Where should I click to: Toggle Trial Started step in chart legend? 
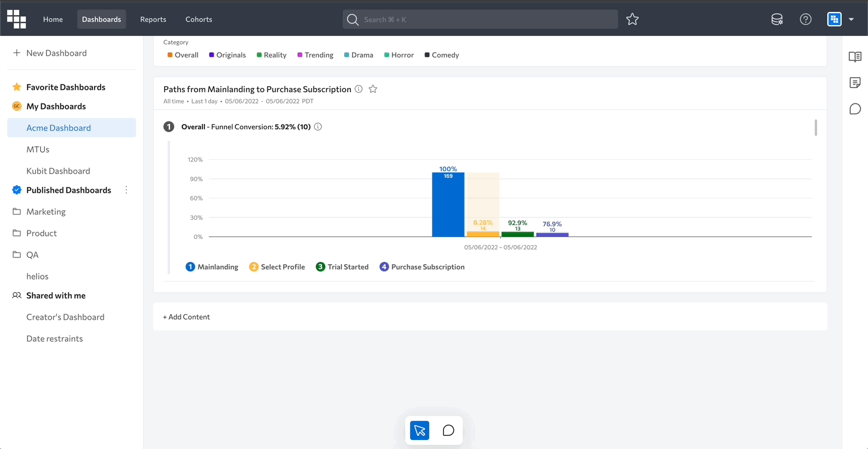tap(342, 267)
